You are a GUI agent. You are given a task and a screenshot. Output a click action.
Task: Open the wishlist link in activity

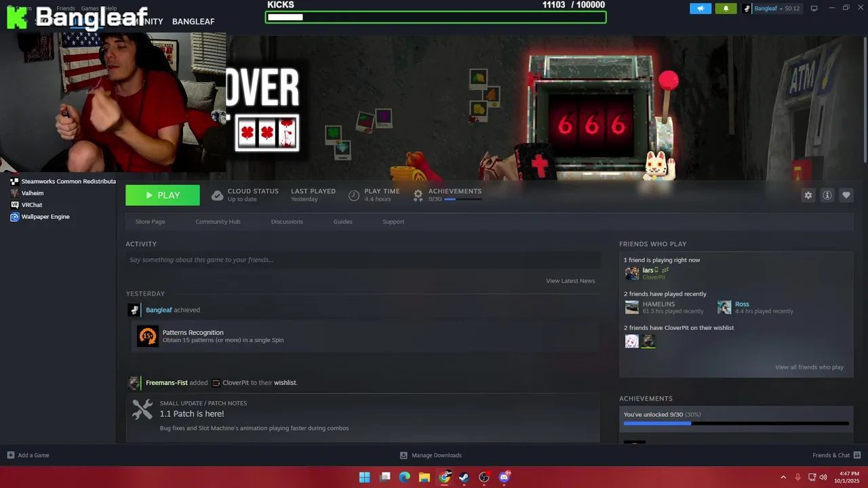285,383
